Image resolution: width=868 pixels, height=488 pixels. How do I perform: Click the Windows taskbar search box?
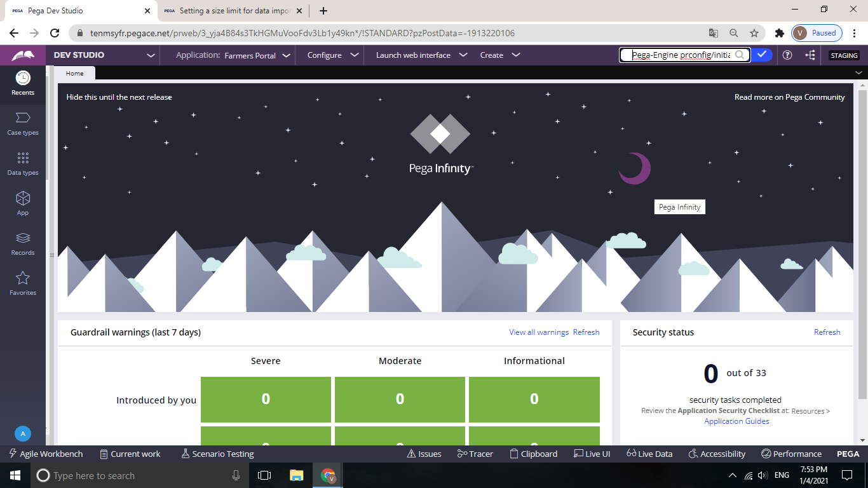tap(140, 475)
